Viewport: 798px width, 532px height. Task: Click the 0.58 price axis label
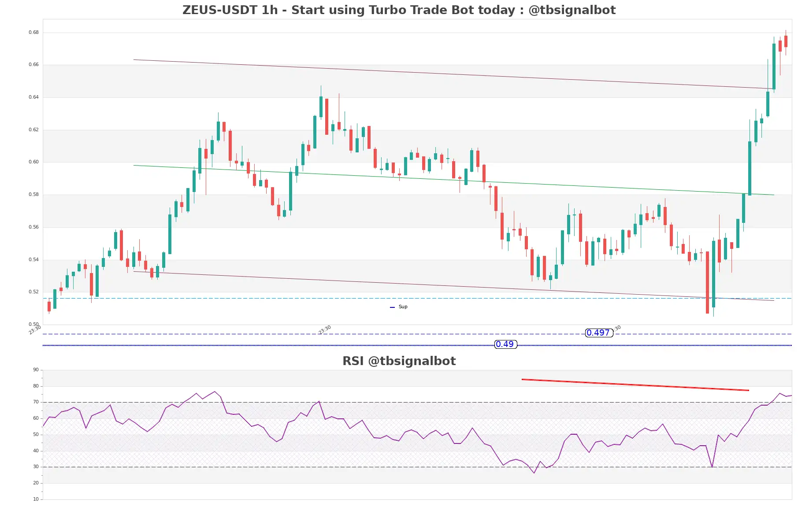point(33,194)
